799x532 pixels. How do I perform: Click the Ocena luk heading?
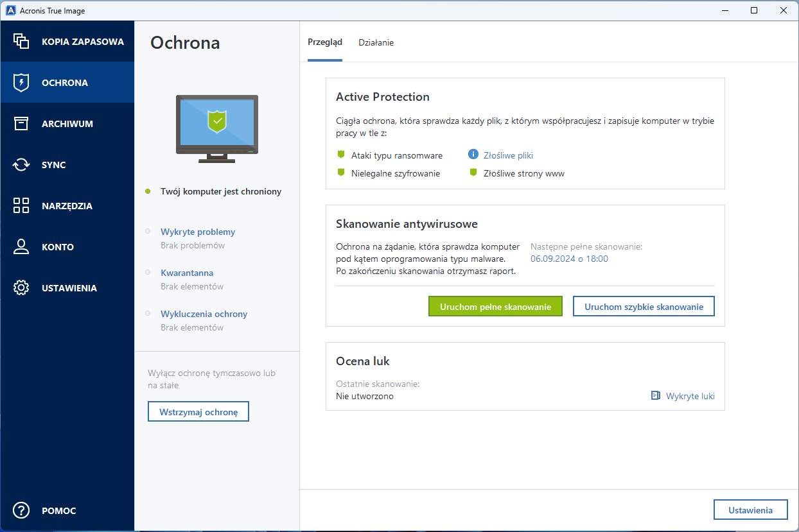pos(363,361)
